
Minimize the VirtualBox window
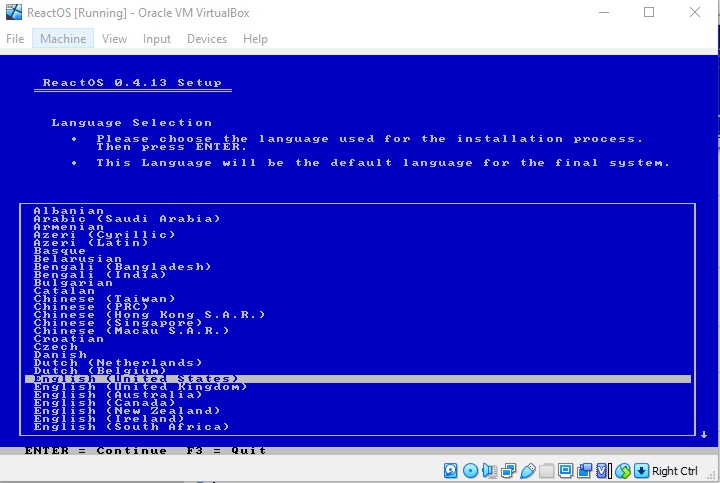pyautogui.click(x=604, y=12)
